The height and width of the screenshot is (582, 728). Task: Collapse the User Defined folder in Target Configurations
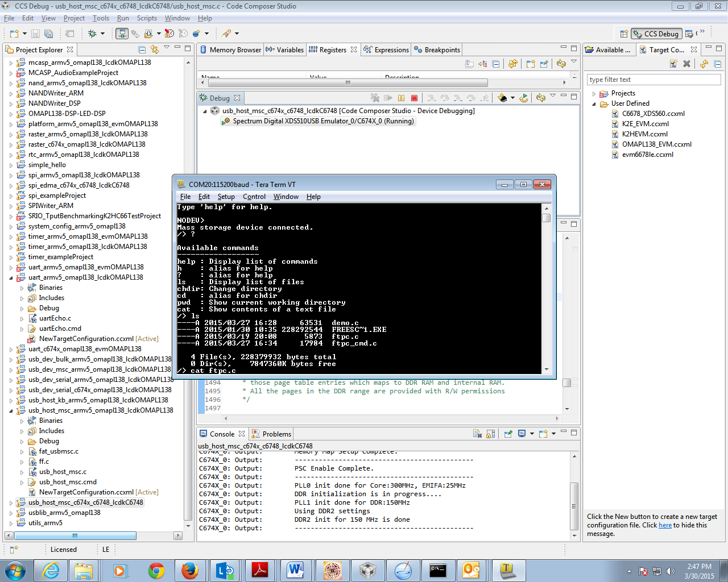click(x=594, y=103)
